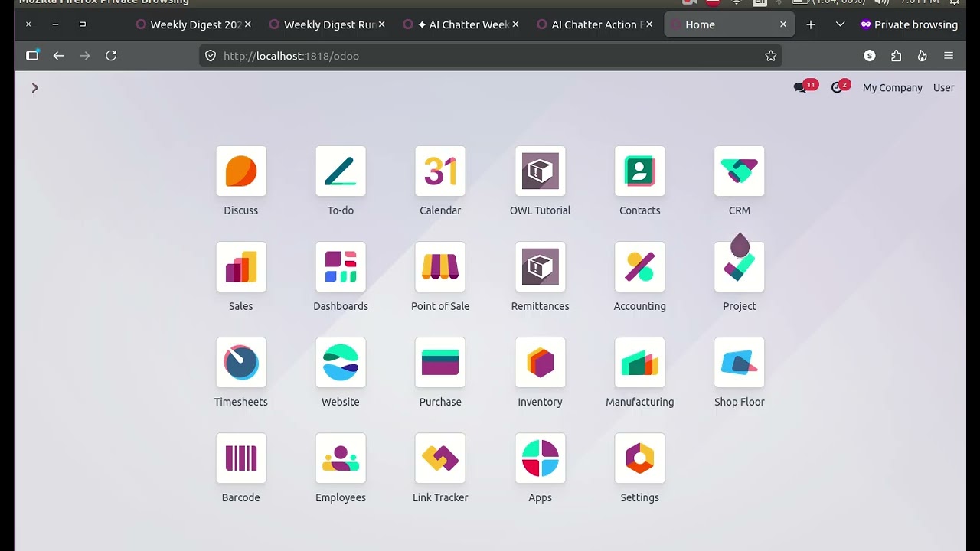Bookmark this page with star
The width and height of the screenshot is (980, 551).
[771, 56]
